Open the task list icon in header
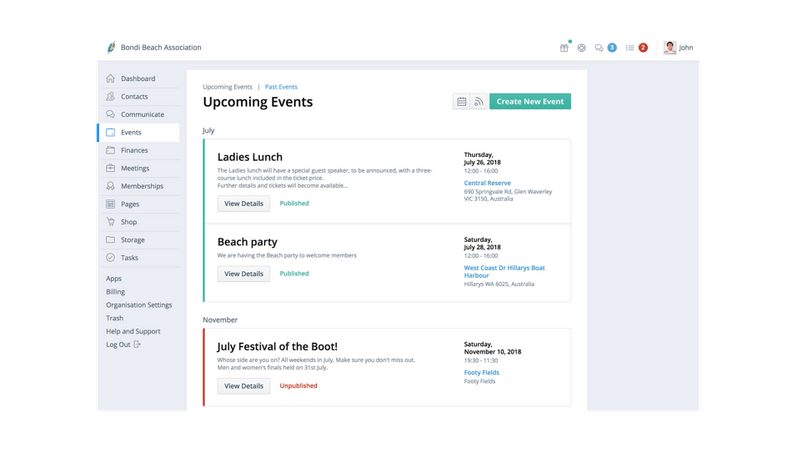Screen dimensions: 800x462 coord(630,47)
